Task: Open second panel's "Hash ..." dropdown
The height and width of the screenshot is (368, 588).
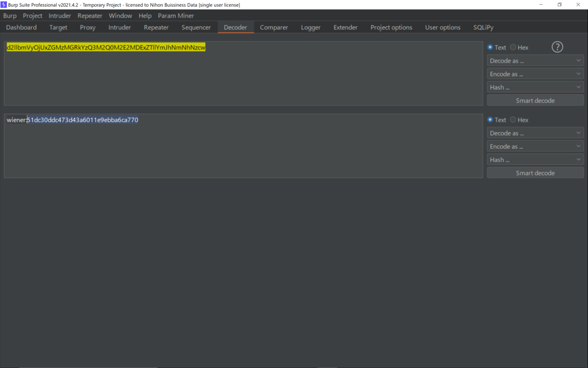Action: point(535,159)
